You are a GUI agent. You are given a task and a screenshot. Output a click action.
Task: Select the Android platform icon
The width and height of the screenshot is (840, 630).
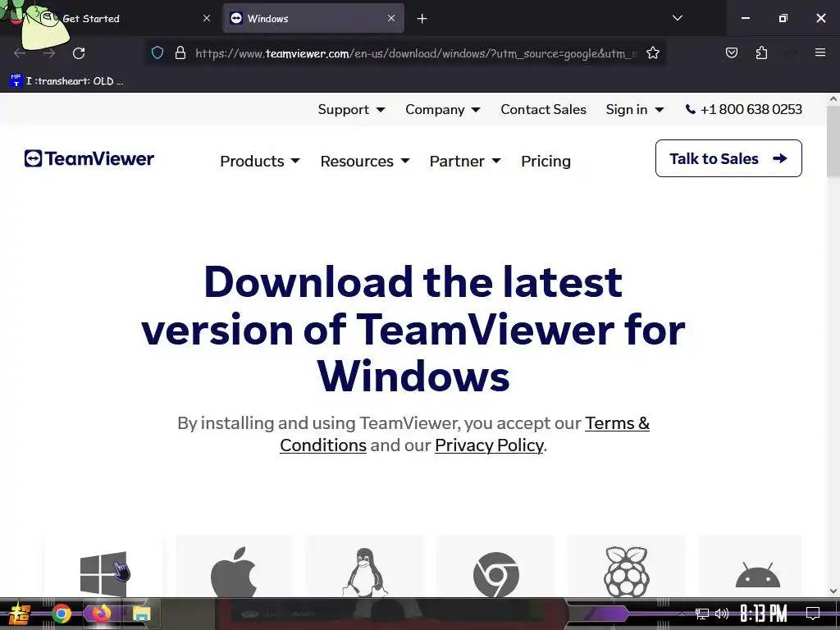[757, 575]
